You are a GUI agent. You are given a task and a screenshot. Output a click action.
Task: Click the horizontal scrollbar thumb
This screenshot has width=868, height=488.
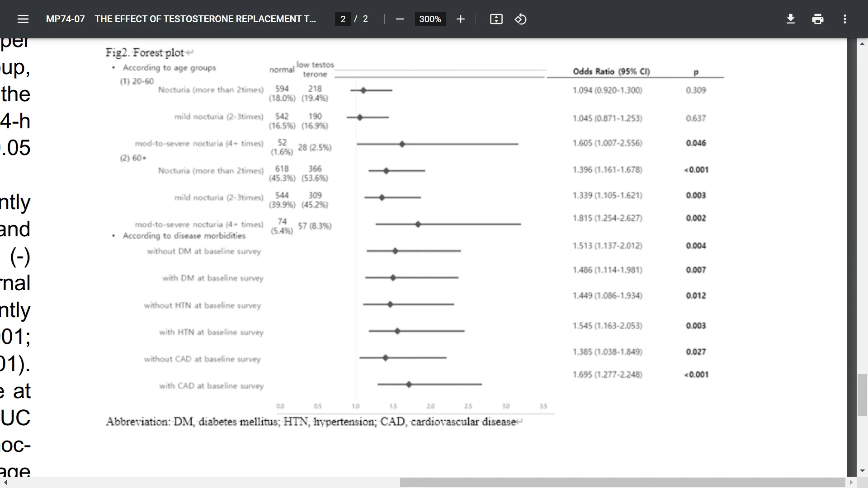(623, 483)
